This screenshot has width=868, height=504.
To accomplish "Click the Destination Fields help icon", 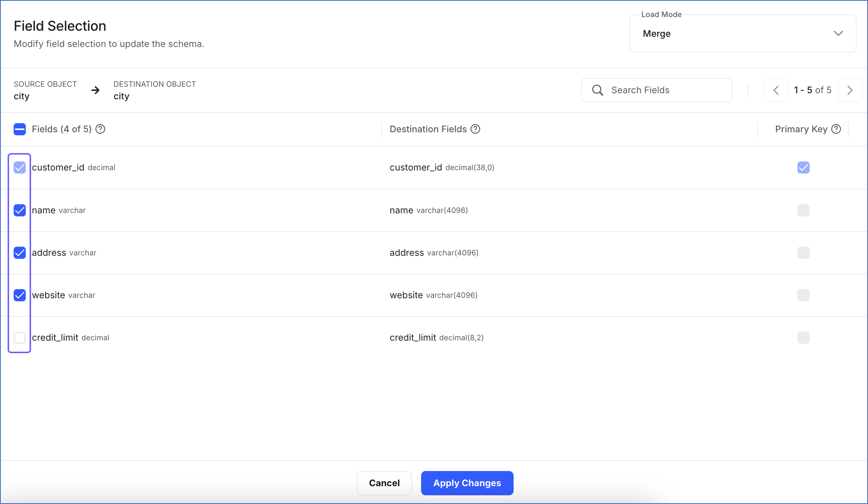I will pyautogui.click(x=475, y=129).
